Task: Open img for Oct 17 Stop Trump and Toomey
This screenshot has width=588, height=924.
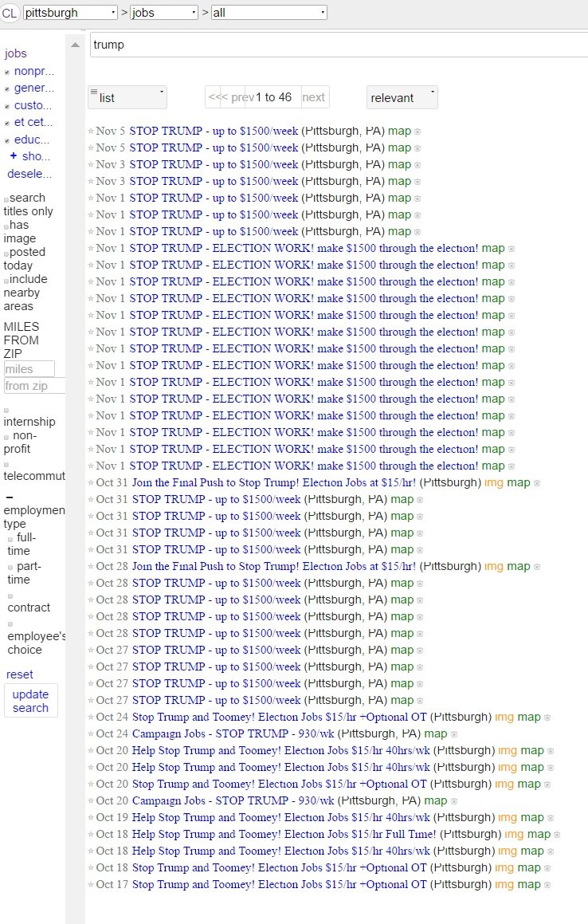Action: click(x=504, y=884)
